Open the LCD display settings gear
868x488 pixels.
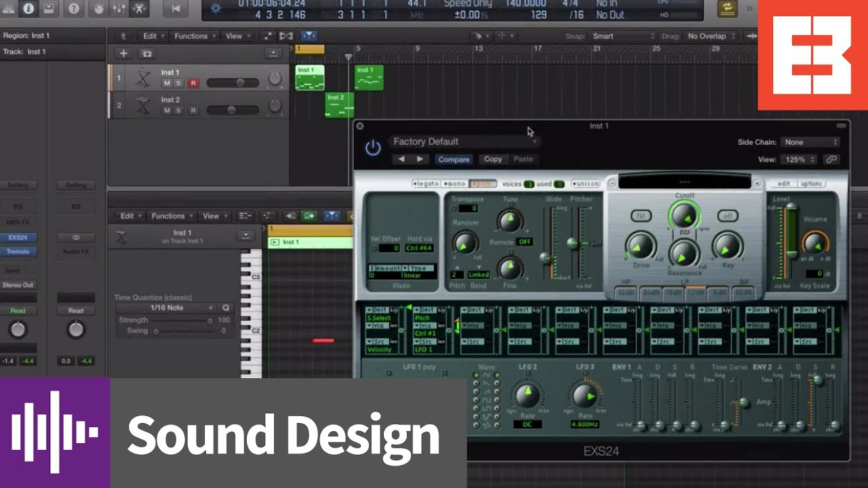(216, 9)
